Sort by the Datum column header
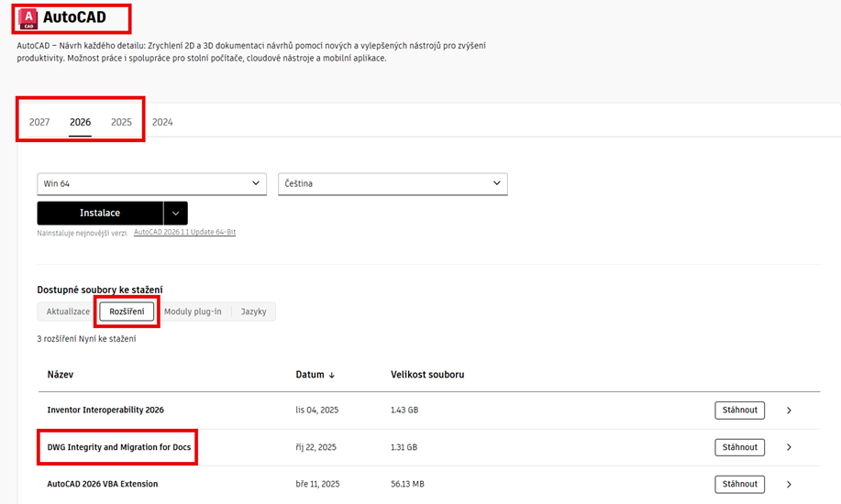This screenshot has height=504, width=841. [310, 374]
